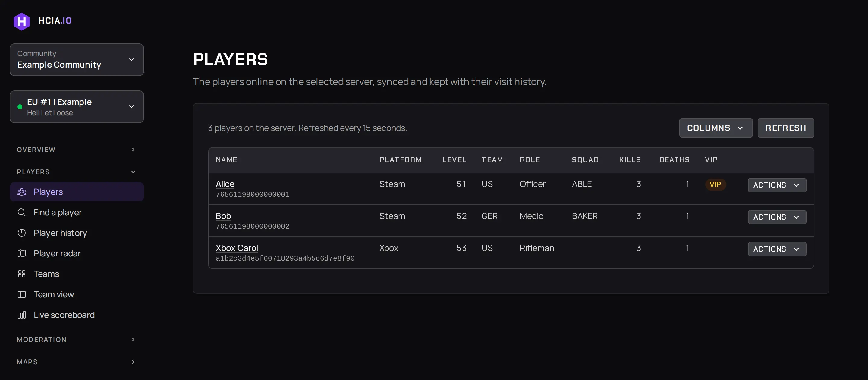This screenshot has width=868, height=380.
Task: Open the Actions dropdown for Alice
Action: tap(777, 185)
